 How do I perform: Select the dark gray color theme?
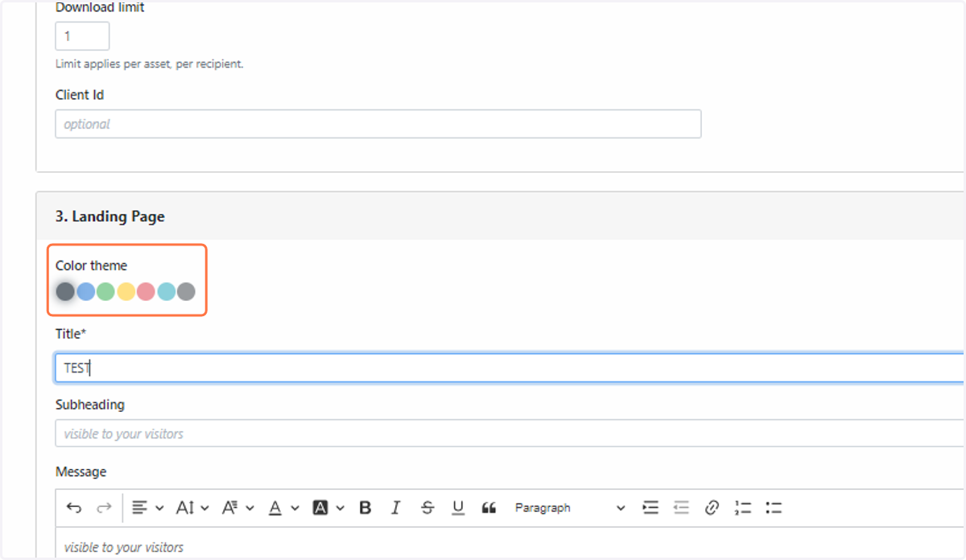pos(65,291)
